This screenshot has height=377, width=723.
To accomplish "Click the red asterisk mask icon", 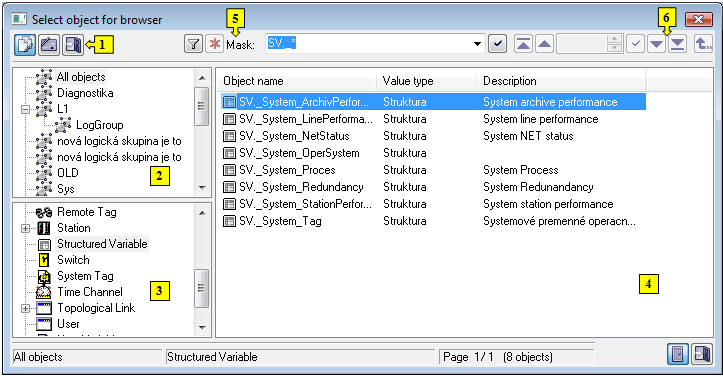I will point(214,44).
